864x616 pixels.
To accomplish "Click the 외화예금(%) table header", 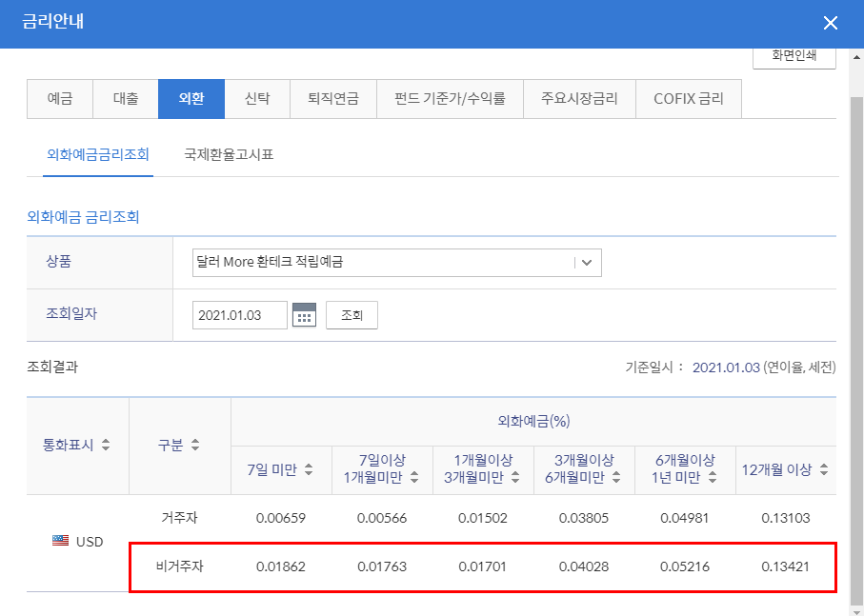I will point(533,422).
